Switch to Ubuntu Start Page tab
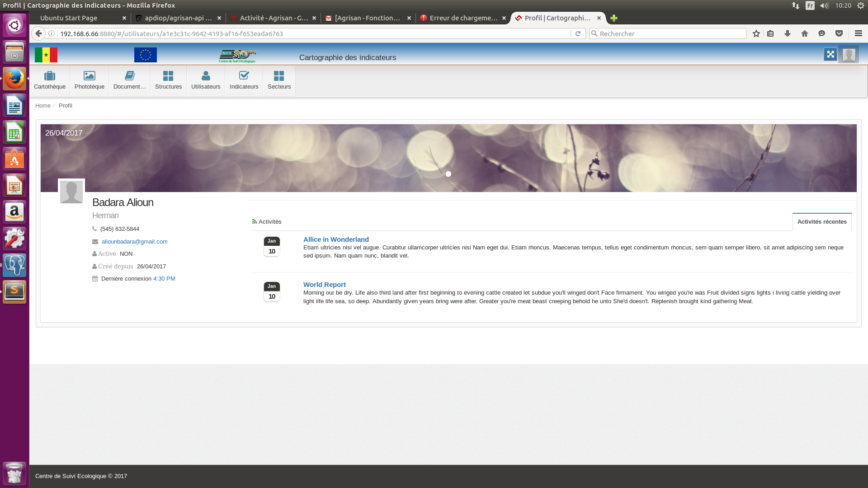Viewport: 868px width, 488px height. [80, 18]
